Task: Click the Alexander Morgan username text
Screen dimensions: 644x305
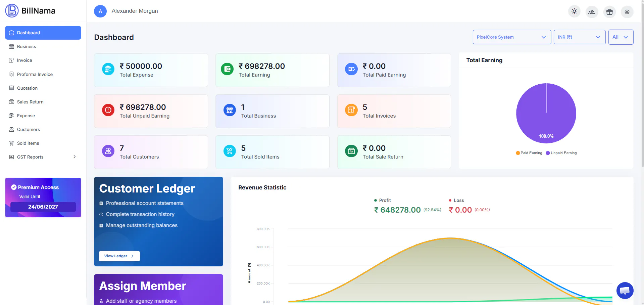Action: click(135, 11)
